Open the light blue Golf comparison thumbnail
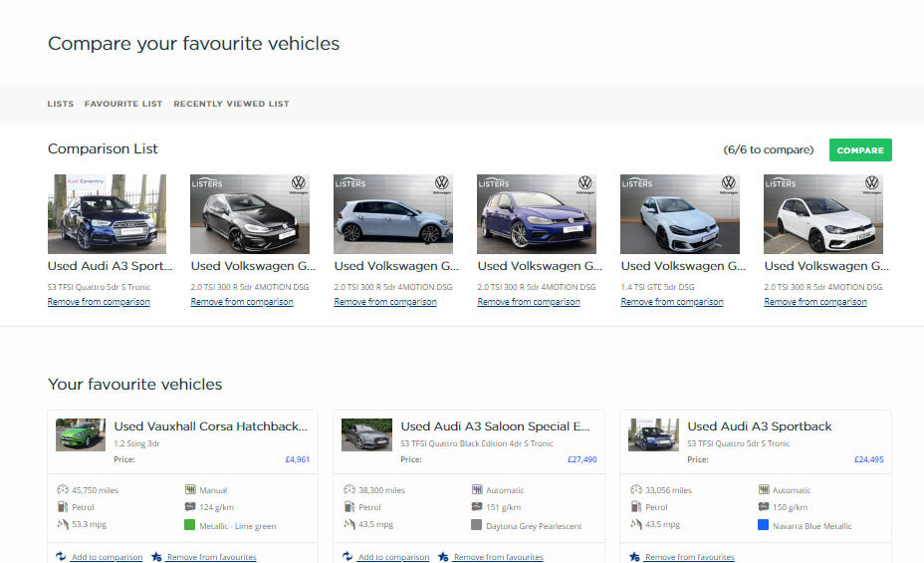The image size is (924, 563). [393, 214]
